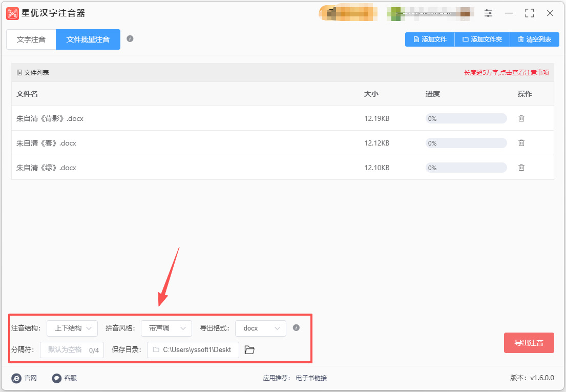This screenshot has height=392, width=566.
Task: Open the red 长度超5万字 notice link
Action: [x=507, y=73]
